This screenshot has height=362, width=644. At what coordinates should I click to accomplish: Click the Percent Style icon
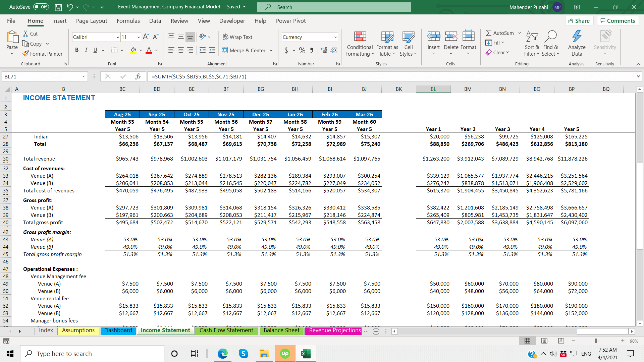(302, 50)
